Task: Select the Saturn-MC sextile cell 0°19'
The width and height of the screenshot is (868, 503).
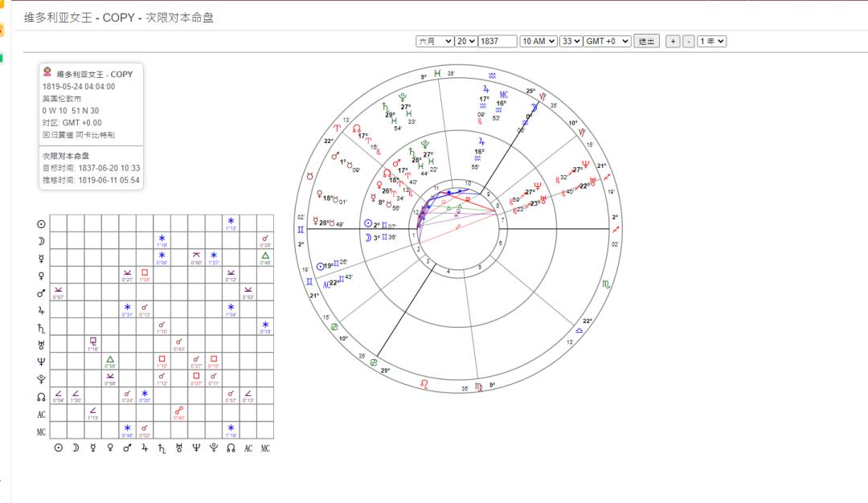Action: pos(265,327)
